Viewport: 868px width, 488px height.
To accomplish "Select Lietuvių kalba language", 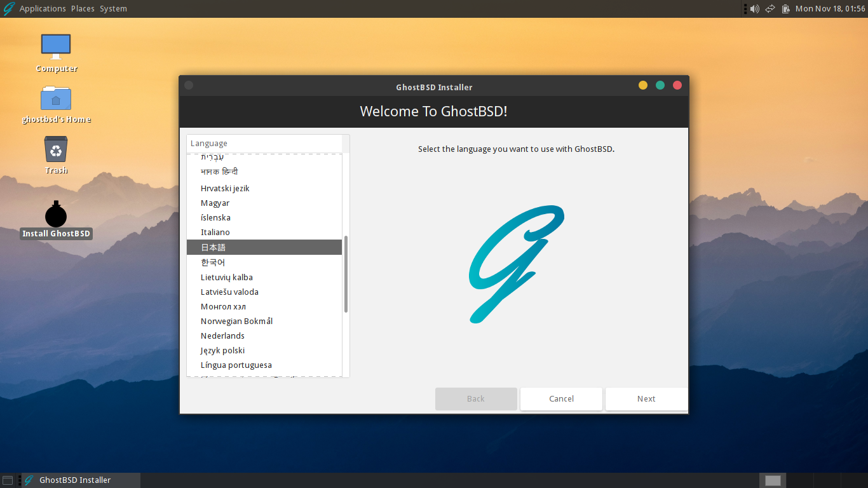I will click(264, 278).
